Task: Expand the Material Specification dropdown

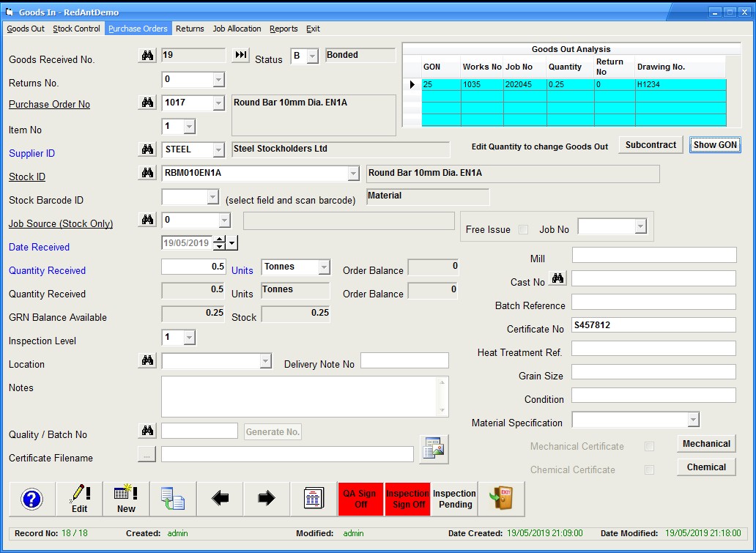Action: (692, 420)
